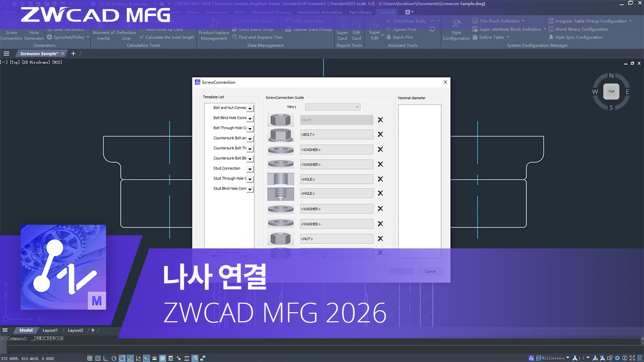This screenshot has height=362, width=644.
Task: Run the Tabular Data Pickup tool
Action: point(308,29)
